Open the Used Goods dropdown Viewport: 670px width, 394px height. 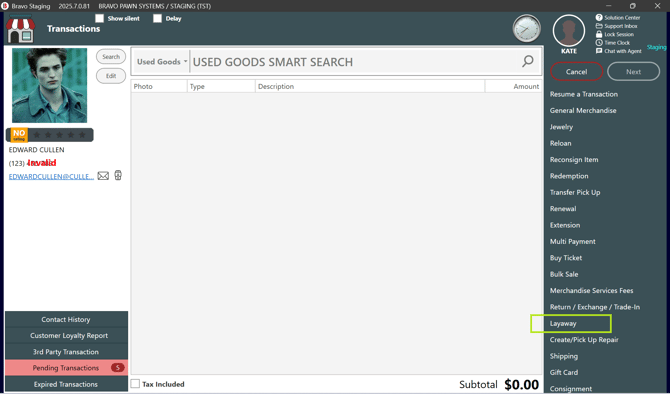[x=162, y=62]
